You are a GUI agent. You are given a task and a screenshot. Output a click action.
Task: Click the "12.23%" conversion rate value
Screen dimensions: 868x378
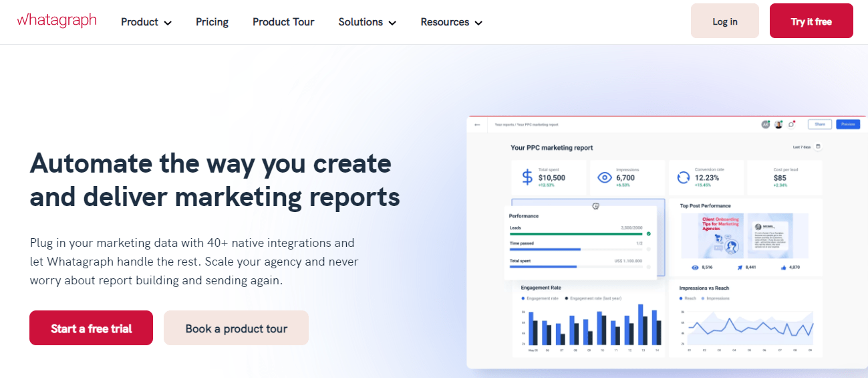tap(707, 178)
